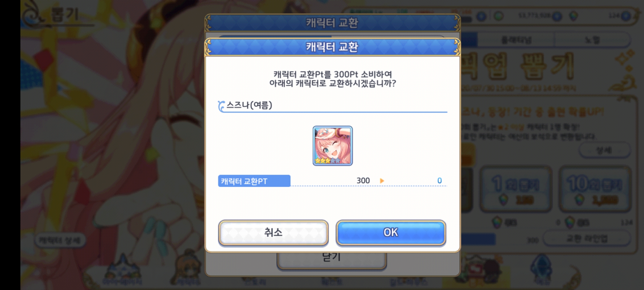Switch to the 노말 gacha tab
This screenshot has height=290, width=644.
[592, 40]
